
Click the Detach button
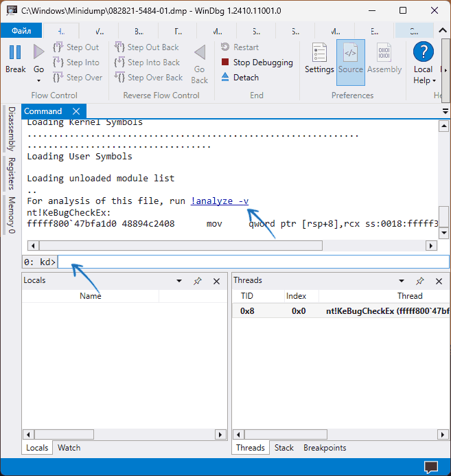coord(240,78)
